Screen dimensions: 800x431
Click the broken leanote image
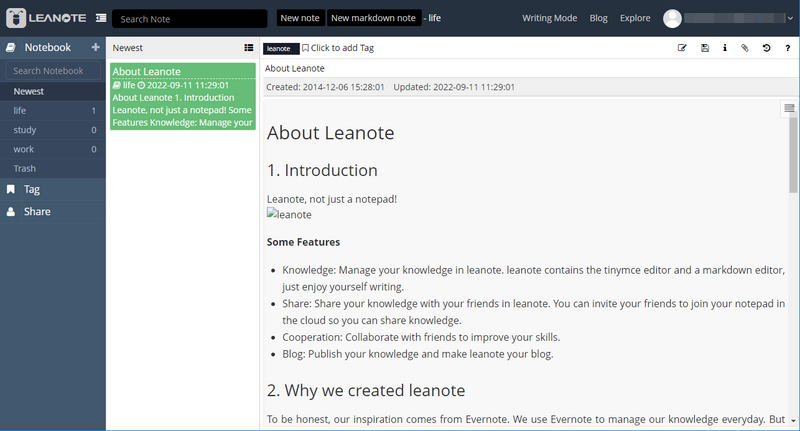[289, 215]
